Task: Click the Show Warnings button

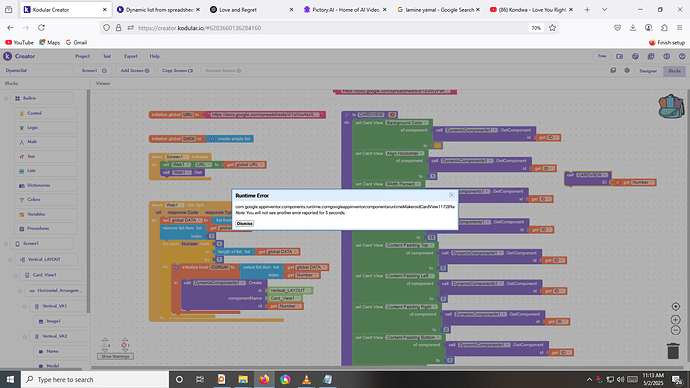Action: tap(115, 356)
